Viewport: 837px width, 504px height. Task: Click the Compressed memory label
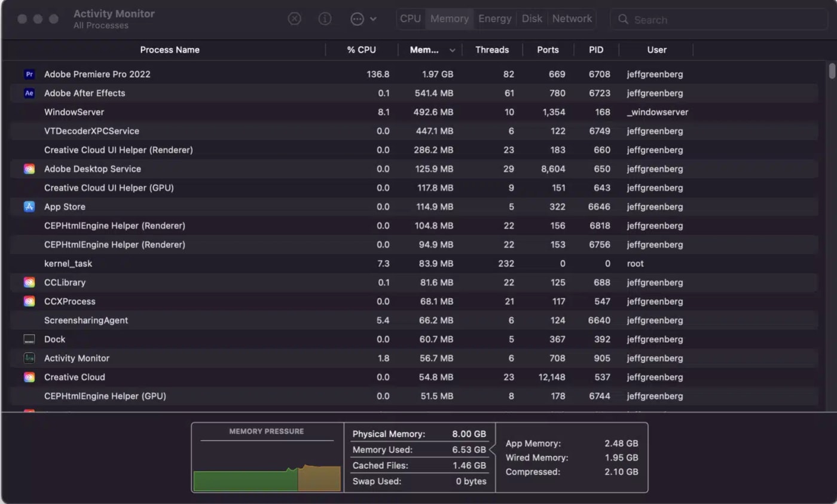tap(533, 472)
